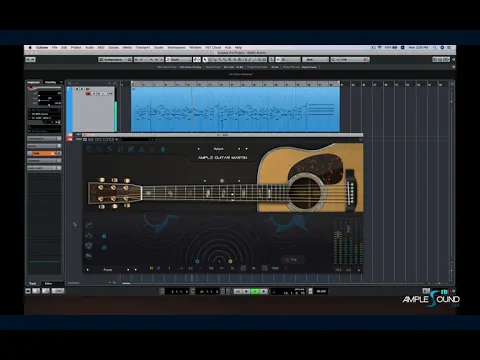Adjust the yellow mic position knob in plugin
Screen dimensions: 480x360
coord(230,261)
